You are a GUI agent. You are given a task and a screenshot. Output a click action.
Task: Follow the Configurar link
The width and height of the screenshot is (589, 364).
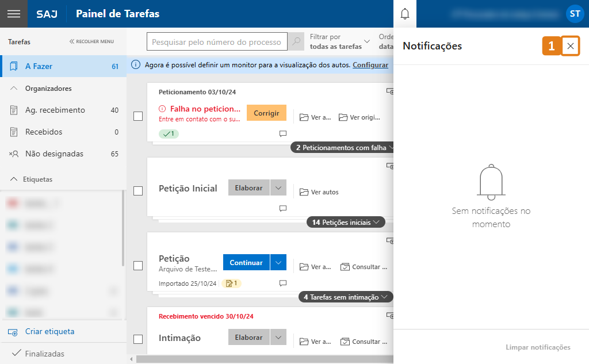click(x=370, y=65)
